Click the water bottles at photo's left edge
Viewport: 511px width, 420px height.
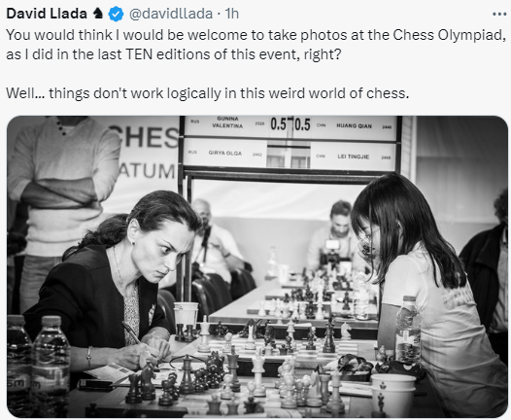(x=38, y=366)
